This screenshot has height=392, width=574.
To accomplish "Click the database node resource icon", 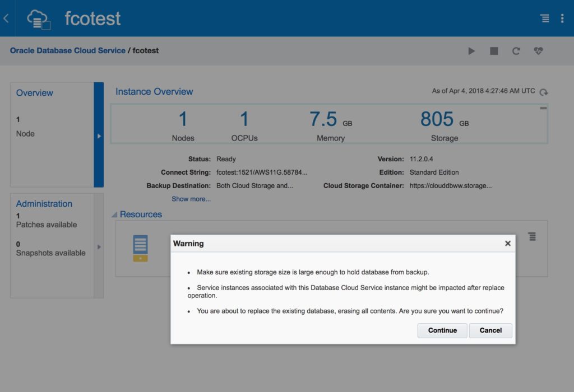I will click(140, 248).
